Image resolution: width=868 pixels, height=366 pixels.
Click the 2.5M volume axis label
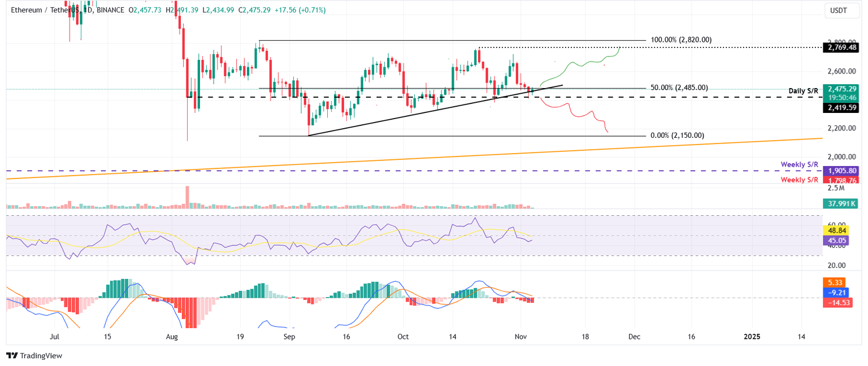coord(836,188)
